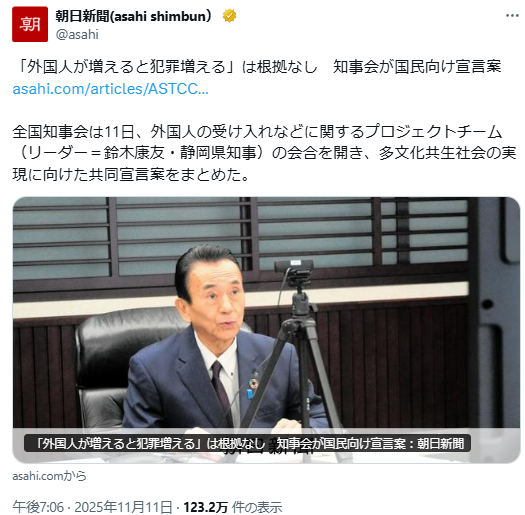Viewport: 525px width, 515px height.
Task: Click the 件の表示 views label
Action: pos(257,507)
